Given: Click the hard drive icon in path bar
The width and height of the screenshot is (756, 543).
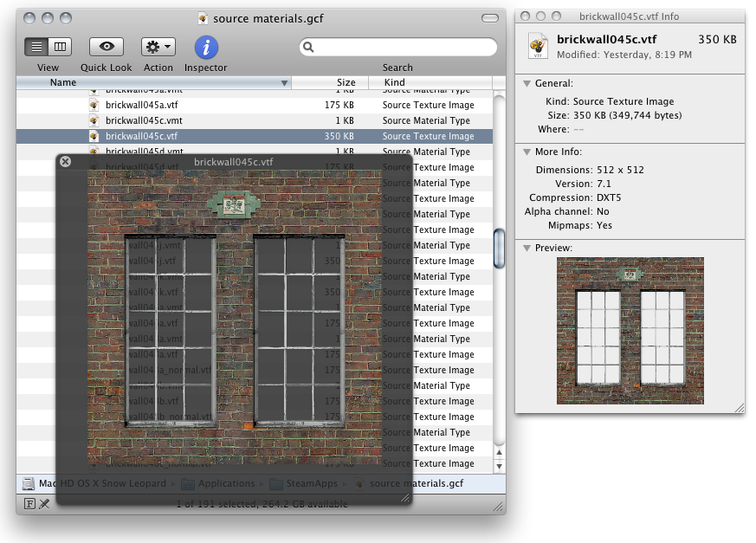Looking at the screenshot, I should pyautogui.click(x=29, y=483).
